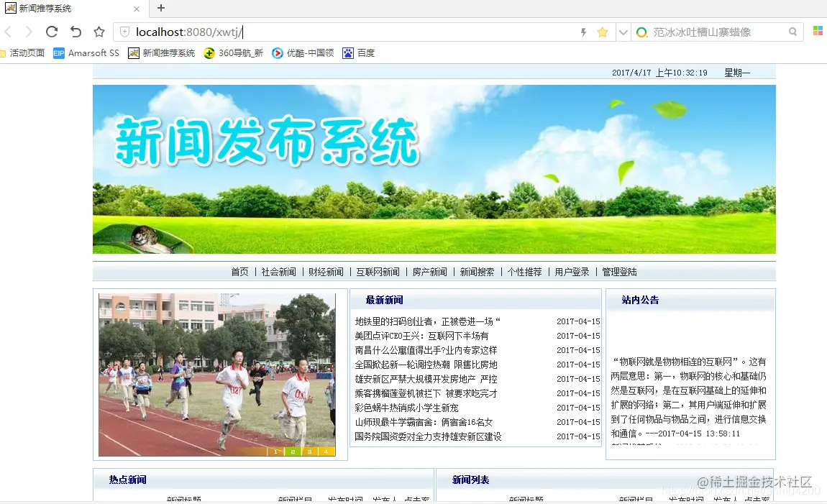Image resolution: width=827 pixels, height=504 pixels.
Task: Click the shield icon inside the address bar
Action: click(x=124, y=32)
